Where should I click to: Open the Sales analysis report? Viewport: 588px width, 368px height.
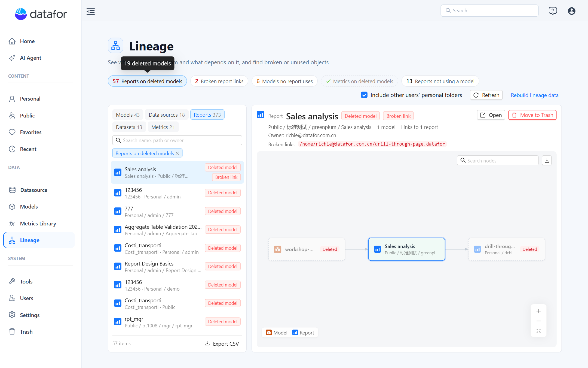(x=491, y=115)
